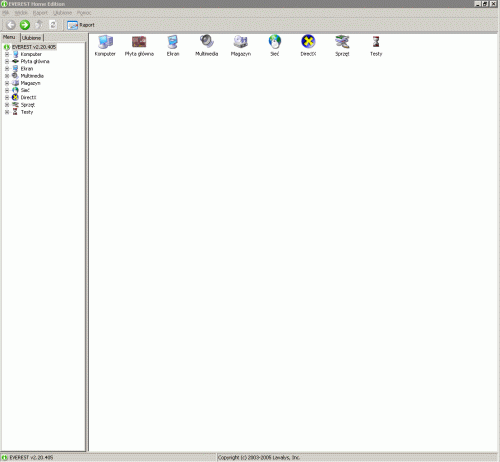Open the Testy hourglass icon in the right pane
This screenshot has width=500, height=462.
376,46
